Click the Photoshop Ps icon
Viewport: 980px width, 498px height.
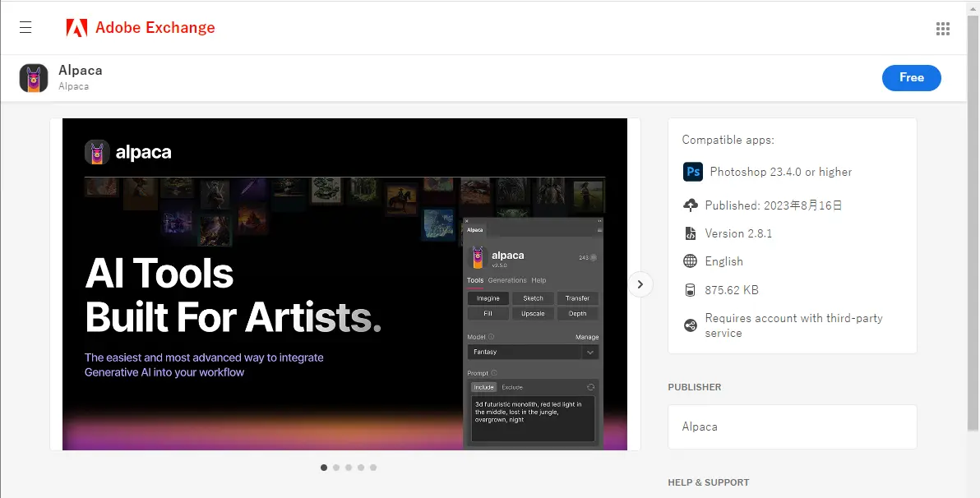coord(693,172)
